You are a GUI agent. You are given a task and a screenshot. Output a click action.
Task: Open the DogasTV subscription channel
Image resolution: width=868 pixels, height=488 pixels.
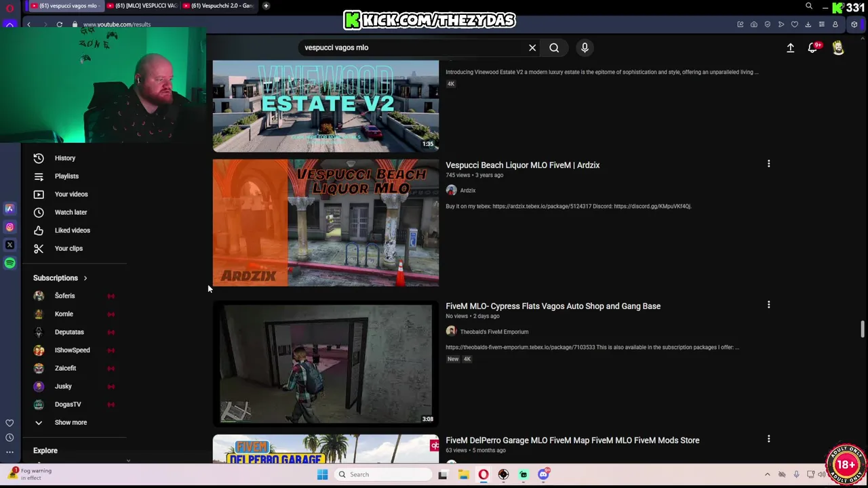click(68, 405)
